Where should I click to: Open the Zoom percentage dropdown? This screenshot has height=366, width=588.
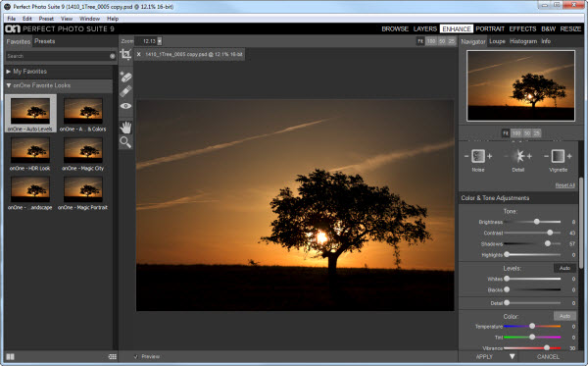point(160,41)
